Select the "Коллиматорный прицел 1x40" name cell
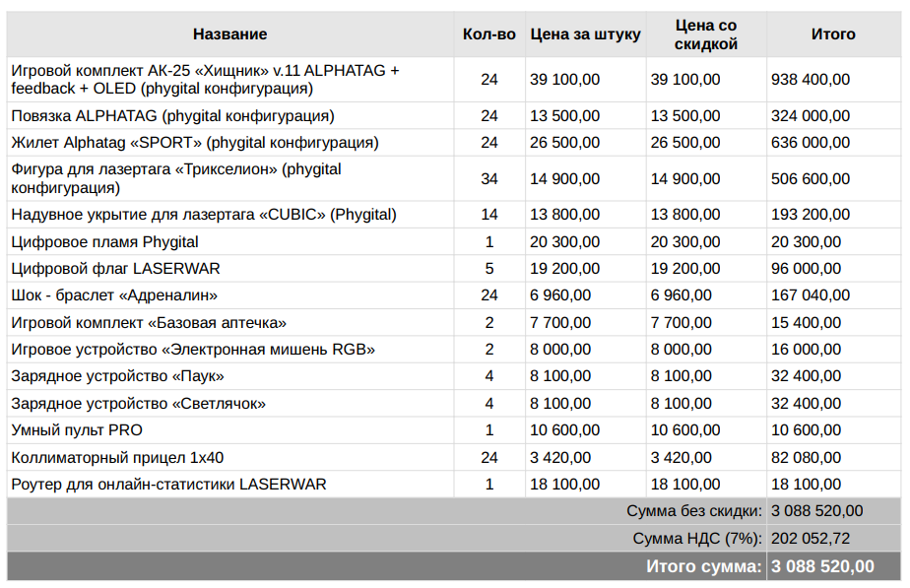The width and height of the screenshot is (910, 588). coord(117,458)
